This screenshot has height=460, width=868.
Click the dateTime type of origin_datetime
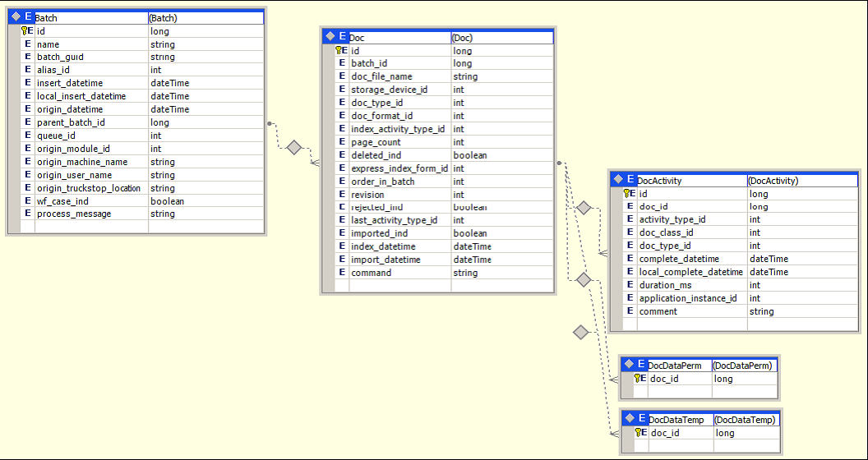pyautogui.click(x=206, y=109)
